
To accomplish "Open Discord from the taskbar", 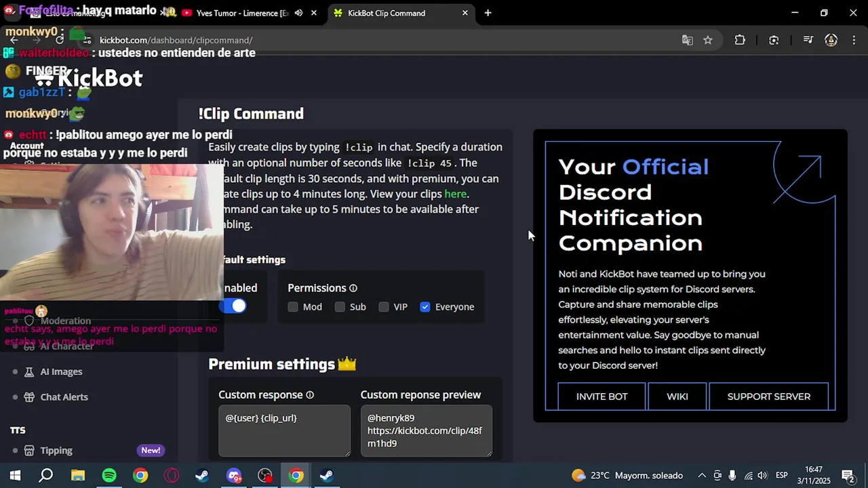I will 233,475.
